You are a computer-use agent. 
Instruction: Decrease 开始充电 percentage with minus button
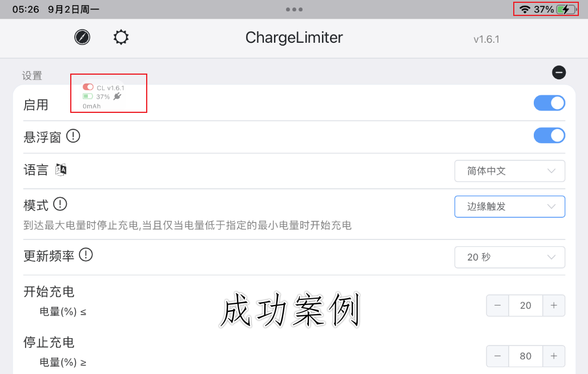click(497, 306)
